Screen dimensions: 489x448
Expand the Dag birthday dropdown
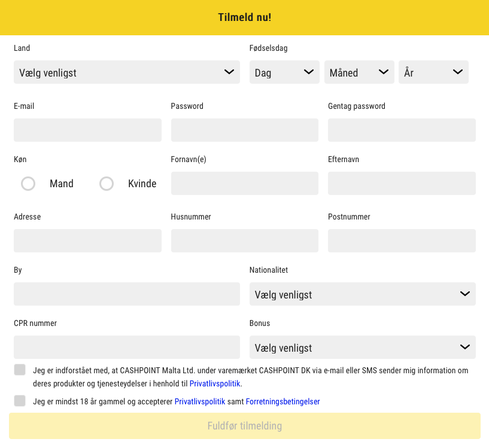coord(284,72)
